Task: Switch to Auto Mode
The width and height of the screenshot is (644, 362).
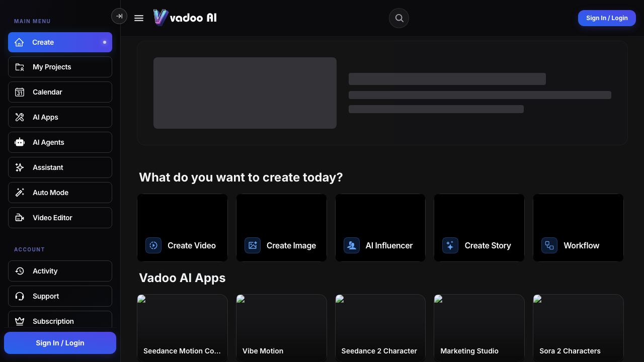Action: coord(60,193)
